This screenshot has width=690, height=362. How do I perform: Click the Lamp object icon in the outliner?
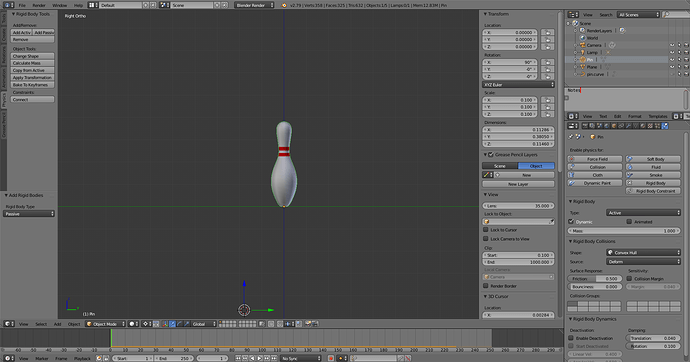[583, 52]
